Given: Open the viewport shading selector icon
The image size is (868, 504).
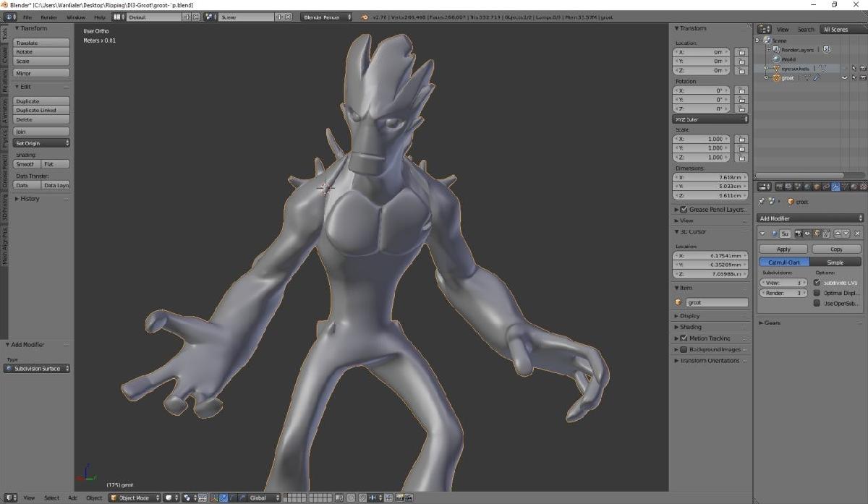Looking at the screenshot, I should coord(171,497).
